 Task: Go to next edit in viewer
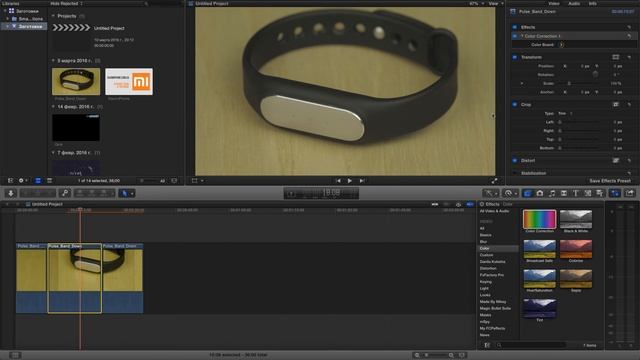pyautogui.click(x=362, y=180)
